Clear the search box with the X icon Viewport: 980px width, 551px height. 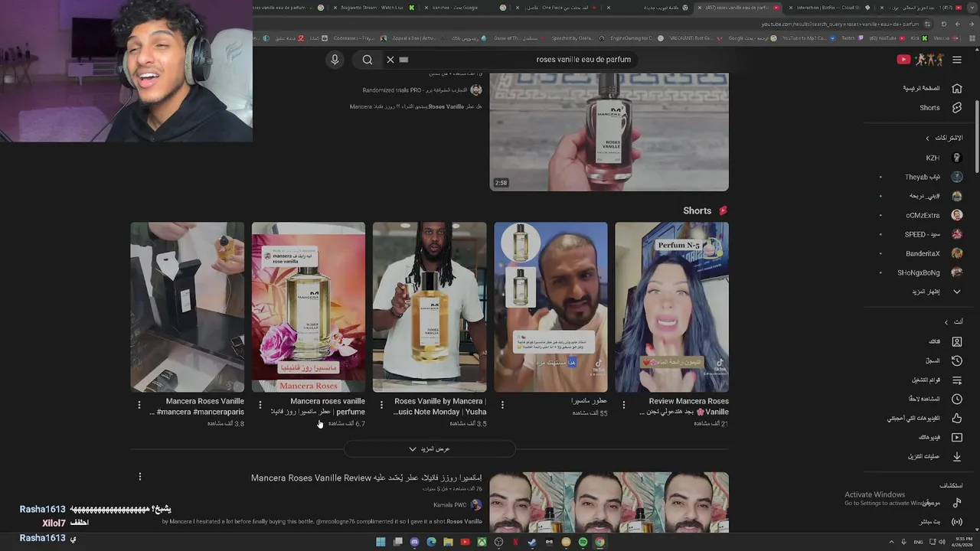click(x=390, y=60)
